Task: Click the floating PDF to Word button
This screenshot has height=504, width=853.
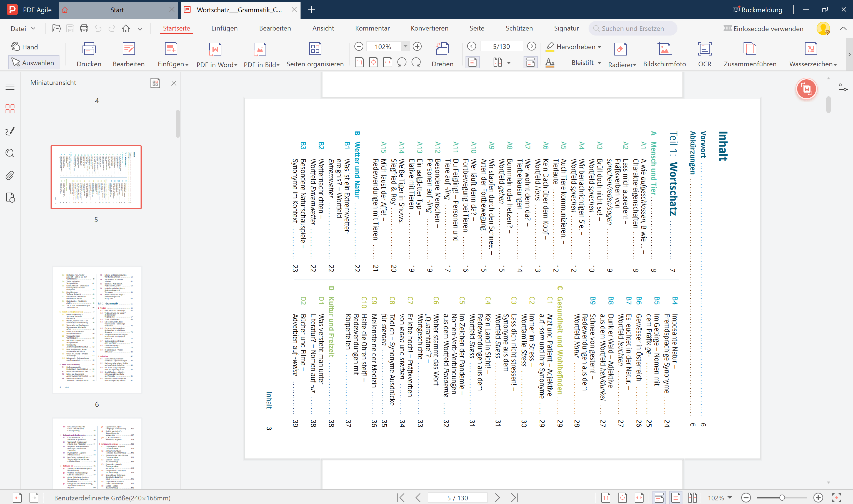Action: tap(806, 89)
